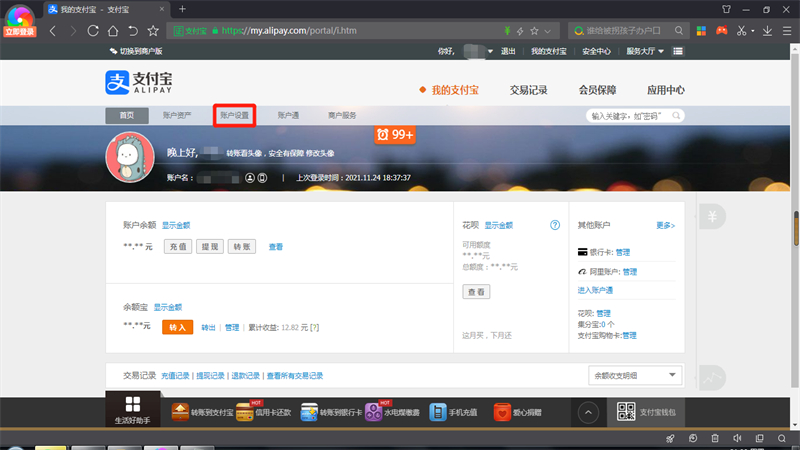800x450 pixels.
Task: Expand screenshot tool dropdown arrow
Action: [x=753, y=31]
